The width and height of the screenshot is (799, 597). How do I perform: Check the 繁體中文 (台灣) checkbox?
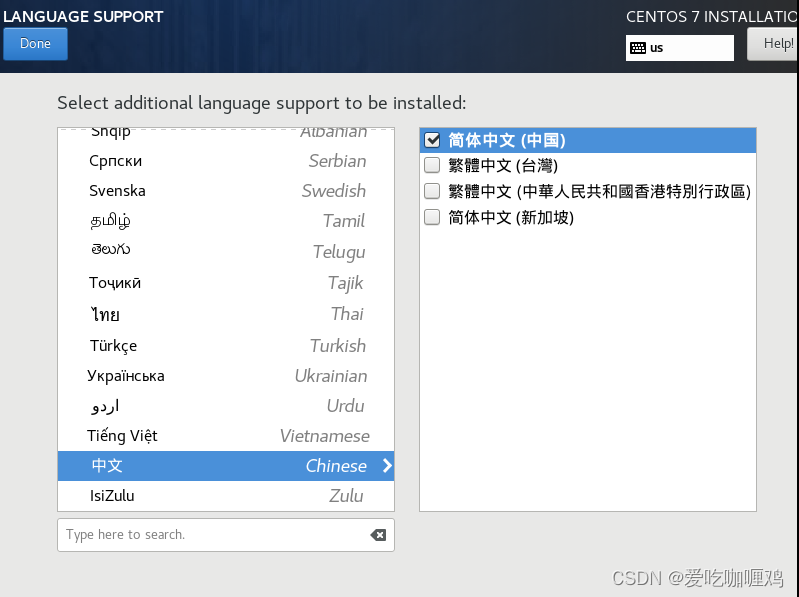point(432,165)
